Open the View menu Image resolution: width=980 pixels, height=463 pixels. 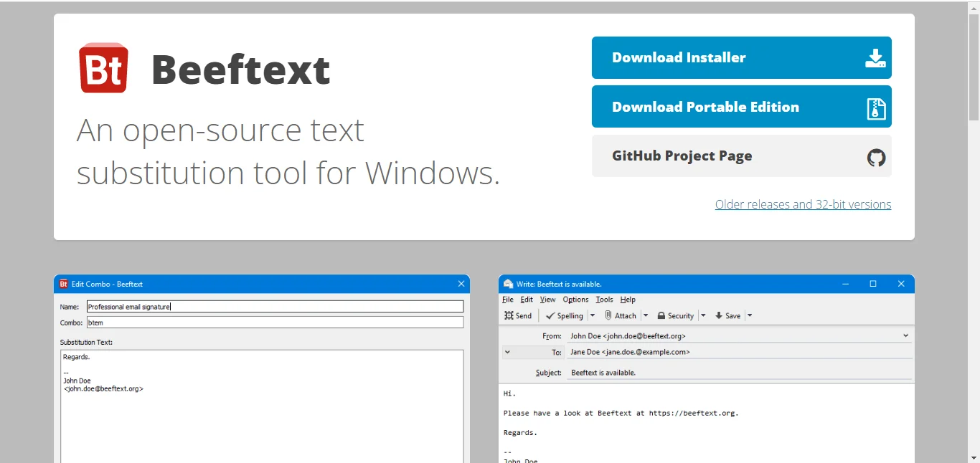[548, 300]
